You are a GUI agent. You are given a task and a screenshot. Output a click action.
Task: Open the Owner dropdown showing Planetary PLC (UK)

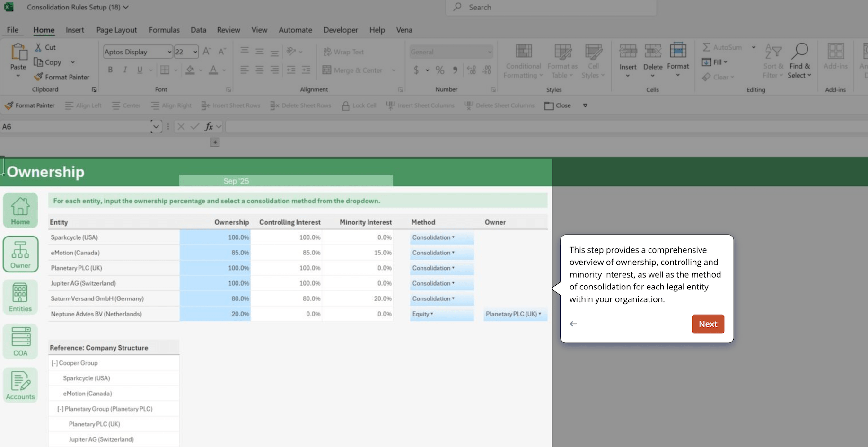point(539,314)
